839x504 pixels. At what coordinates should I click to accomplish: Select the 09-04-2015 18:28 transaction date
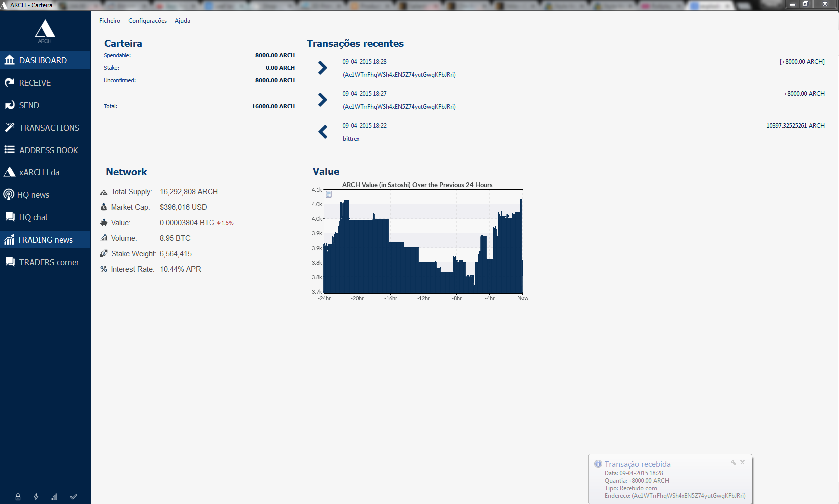pos(365,62)
